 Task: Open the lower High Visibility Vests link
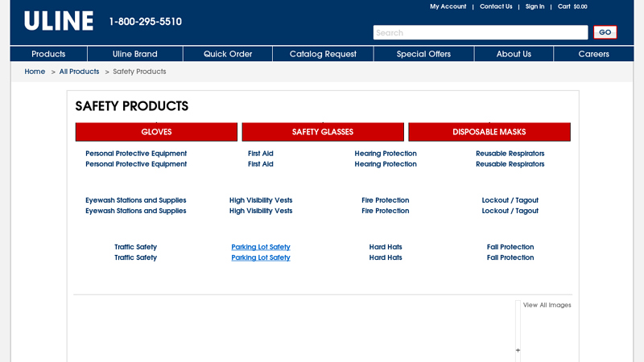(261, 211)
